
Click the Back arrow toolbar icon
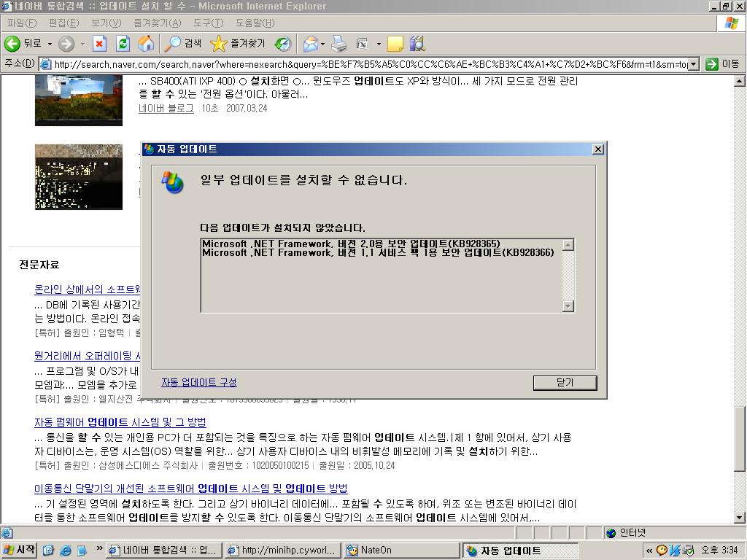click(x=12, y=44)
